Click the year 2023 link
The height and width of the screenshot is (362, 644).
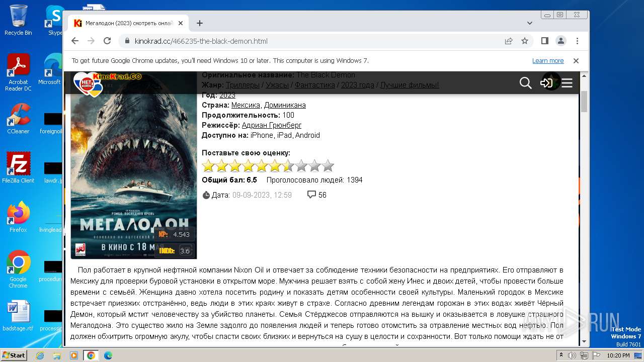[227, 95]
